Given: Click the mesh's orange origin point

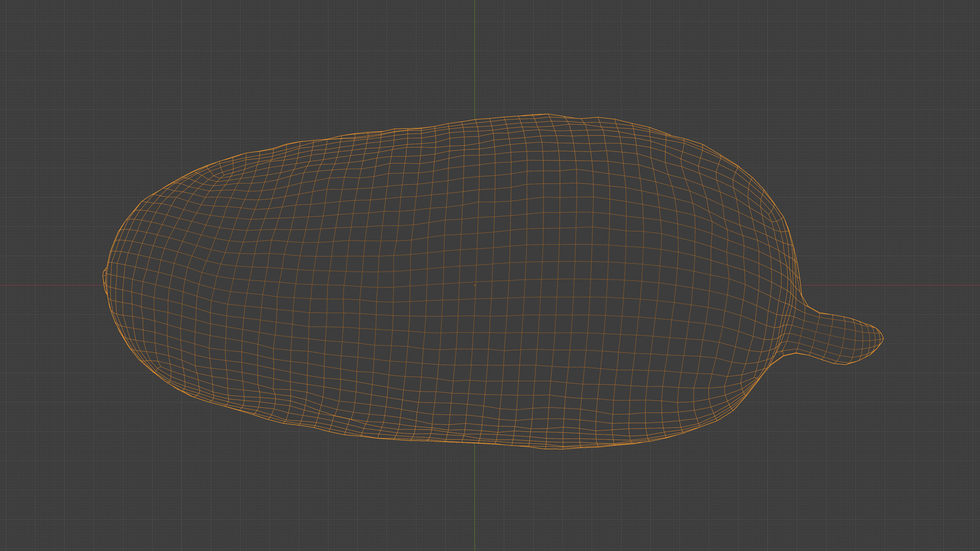Looking at the screenshot, I should click(474, 285).
